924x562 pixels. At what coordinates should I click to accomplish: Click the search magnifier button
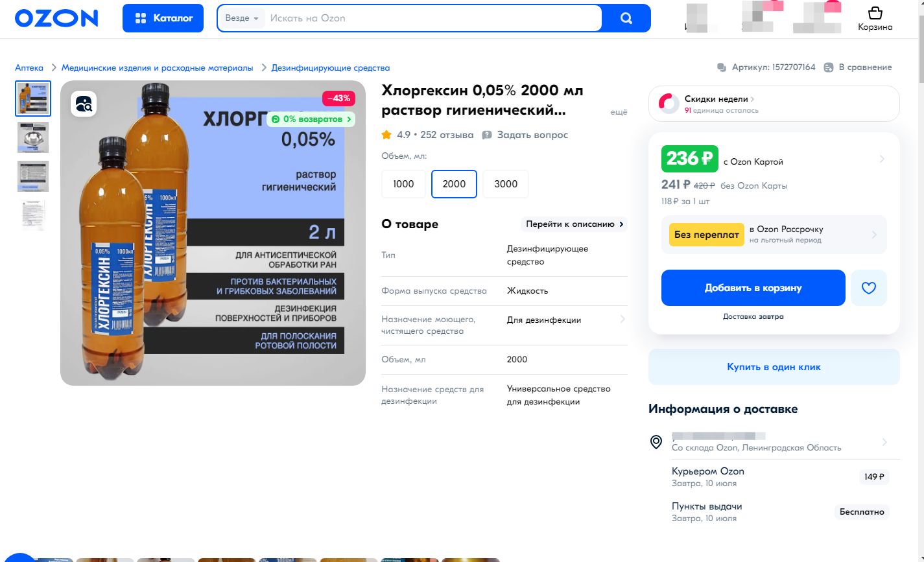click(x=626, y=18)
